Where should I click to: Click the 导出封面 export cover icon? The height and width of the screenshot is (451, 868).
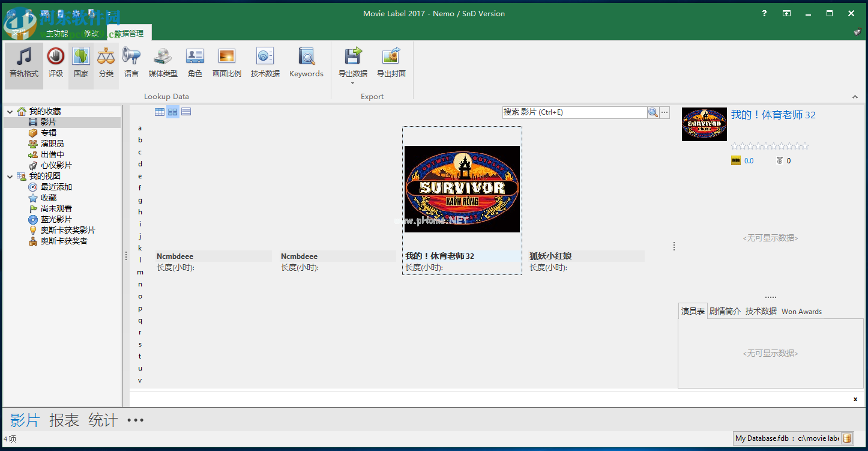click(x=391, y=56)
